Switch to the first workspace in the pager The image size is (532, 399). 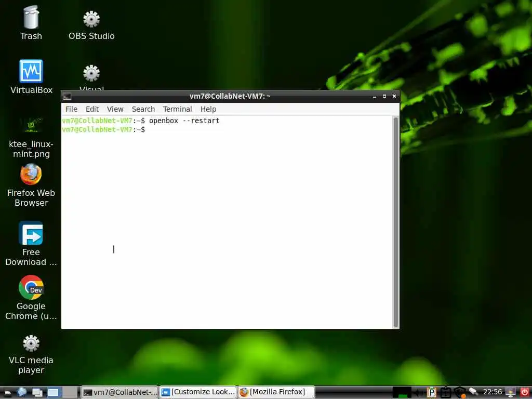tap(54, 393)
